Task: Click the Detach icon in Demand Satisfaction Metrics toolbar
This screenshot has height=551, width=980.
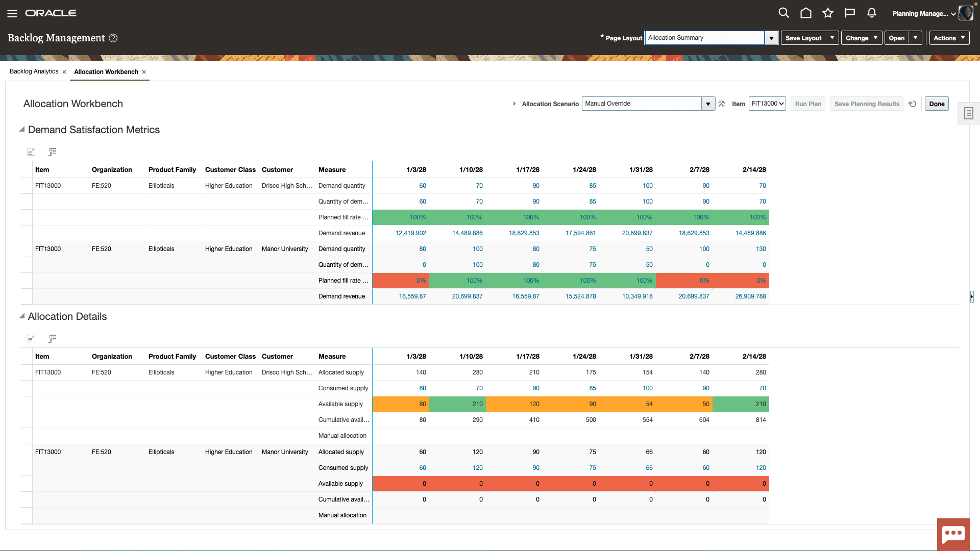Action: coord(31,152)
